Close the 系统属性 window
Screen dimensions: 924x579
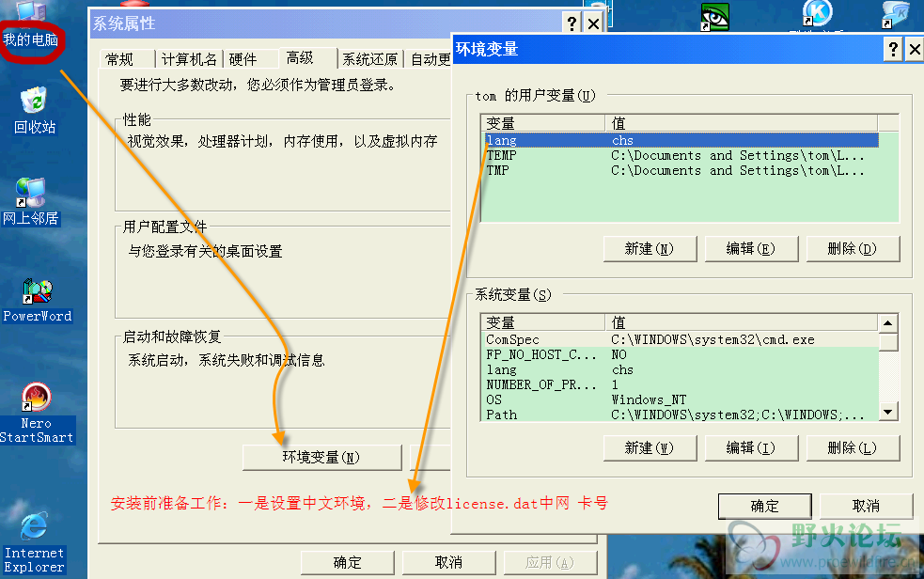tap(593, 23)
